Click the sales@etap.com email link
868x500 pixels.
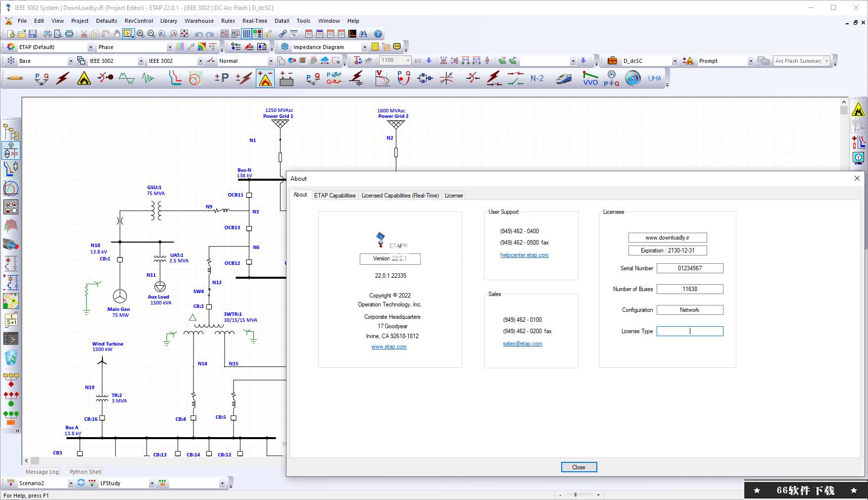(x=523, y=344)
